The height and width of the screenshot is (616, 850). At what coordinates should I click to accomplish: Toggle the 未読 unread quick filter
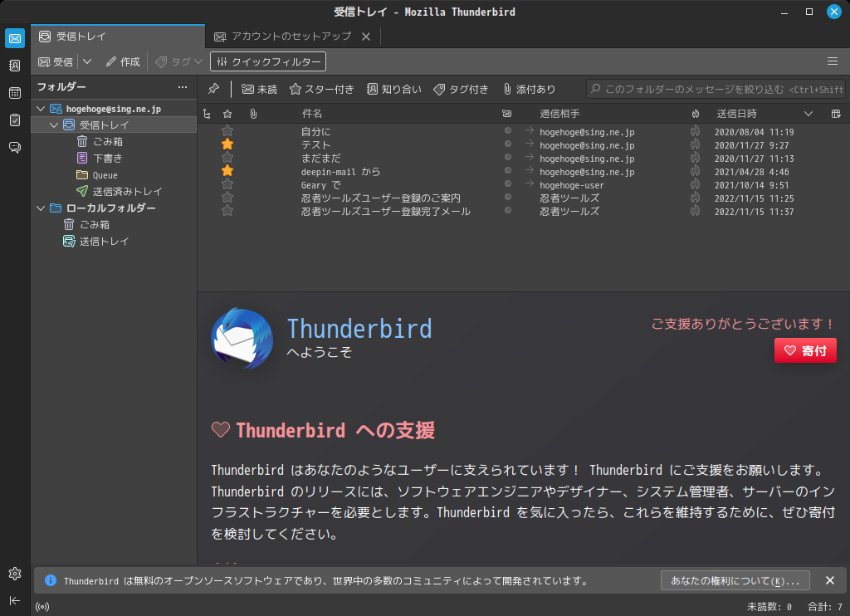click(x=259, y=89)
